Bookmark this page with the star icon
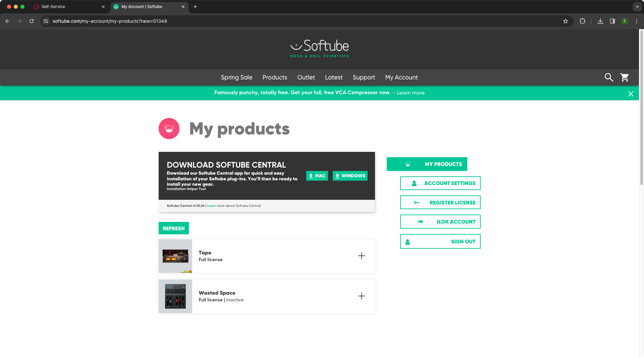644x358 pixels. [566, 21]
